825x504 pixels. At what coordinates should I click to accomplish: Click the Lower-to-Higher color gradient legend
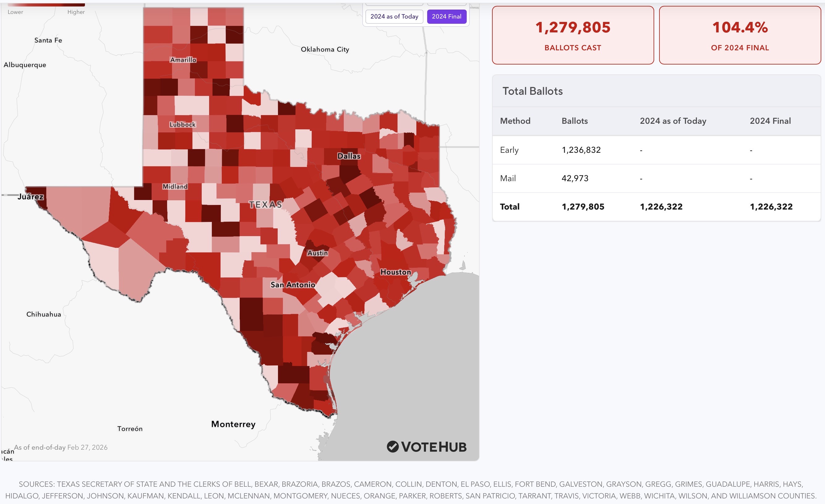click(46, 5)
